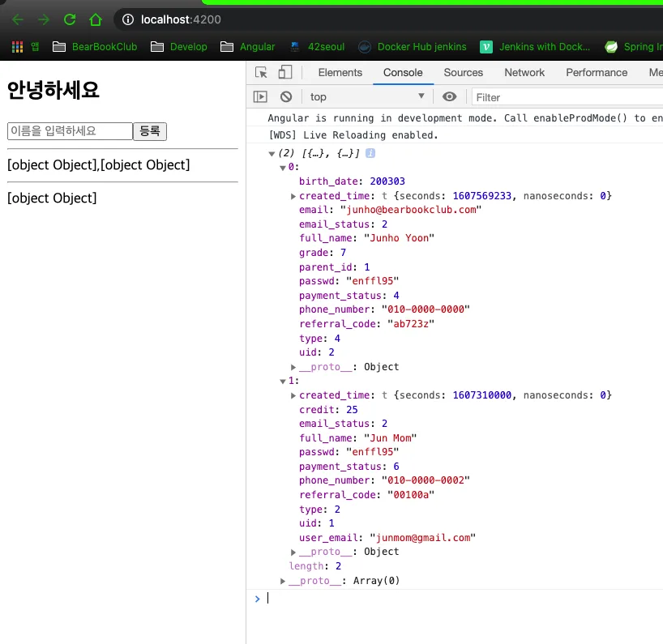Activate the inspect element picker
Image resolution: width=663 pixels, height=644 pixels.
click(261, 72)
